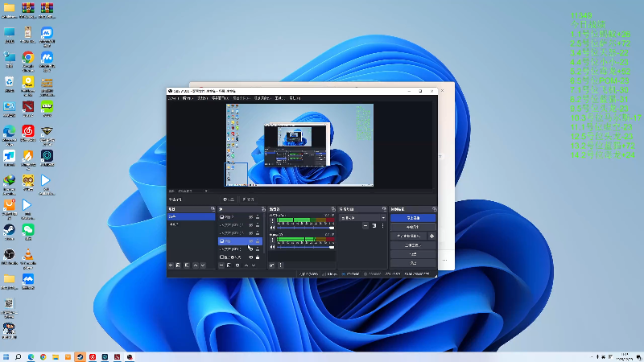Toggle visibility eye of the first source
The width and height of the screenshot is (644, 362).
251,217
